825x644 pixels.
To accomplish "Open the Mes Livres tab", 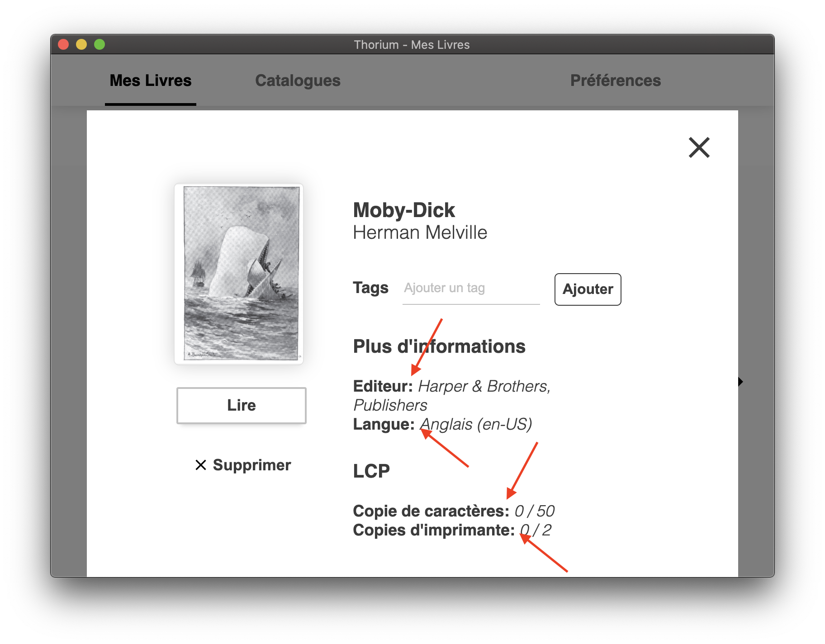I will 151,80.
